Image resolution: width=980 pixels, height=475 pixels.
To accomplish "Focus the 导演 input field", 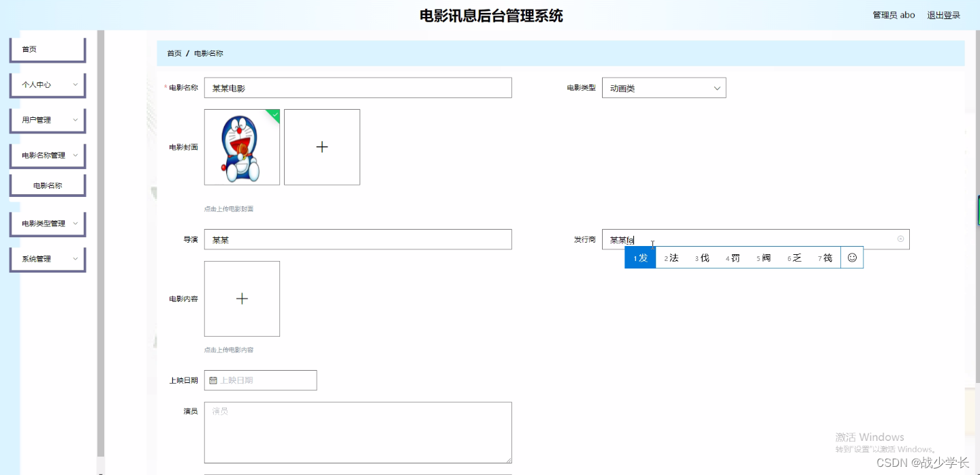I will [358, 239].
